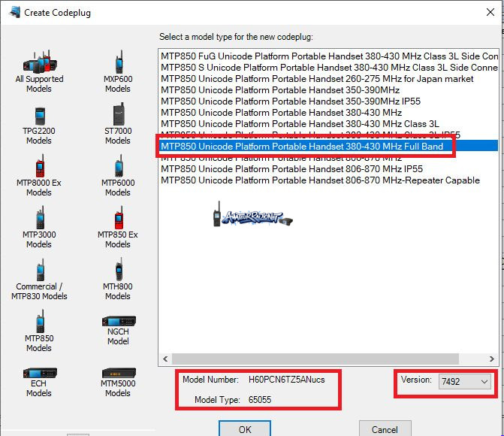Viewport: 504px width, 436px height.
Task: Select MTP850 FuG Unicode 380-430 MHz Class 3L
Action: pyautogui.click(x=328, y=56)
